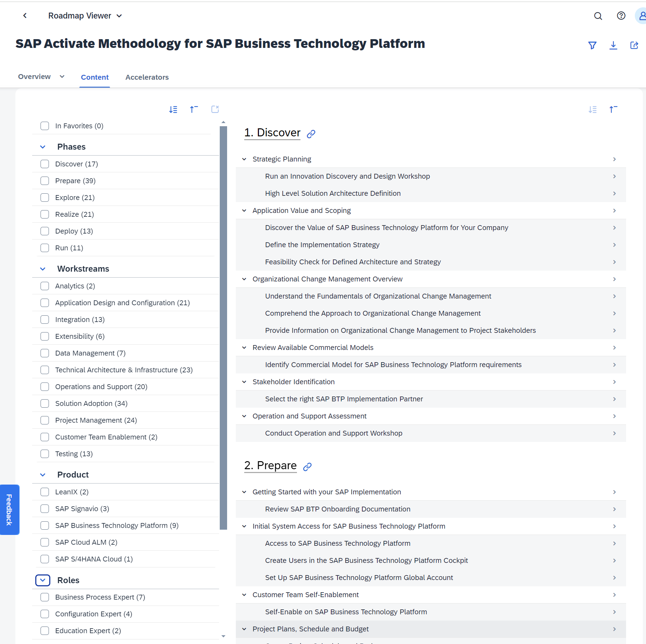Open the Roadmap Viewer dropdown
Image resolution: width=646 pixels, height=644 pixels.
[85, 16]
